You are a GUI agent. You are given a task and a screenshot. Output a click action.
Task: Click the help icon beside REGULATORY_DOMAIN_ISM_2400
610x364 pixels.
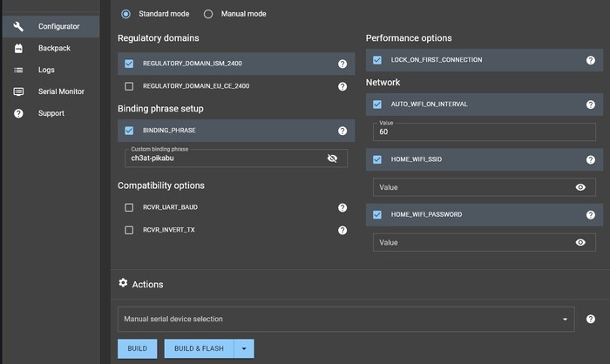point(342,64)
